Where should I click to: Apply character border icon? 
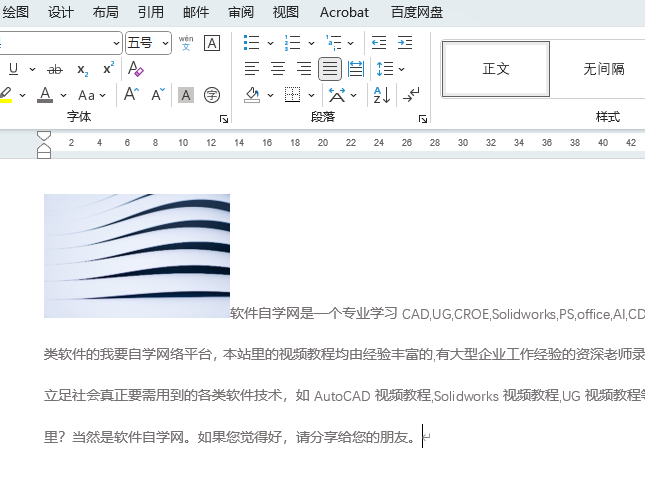pos(212,43)
